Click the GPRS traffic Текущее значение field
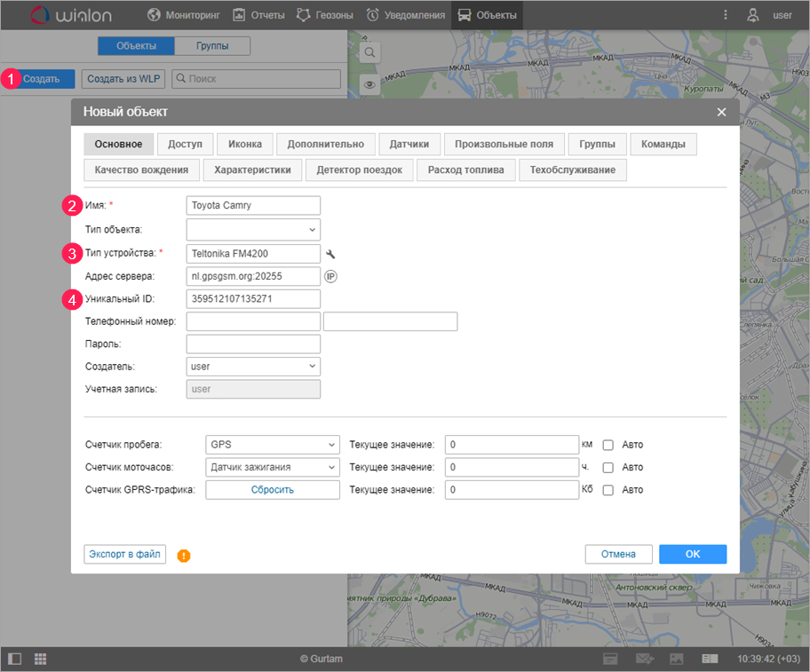The width and height of the screenshot is (810, 672). 512,490
